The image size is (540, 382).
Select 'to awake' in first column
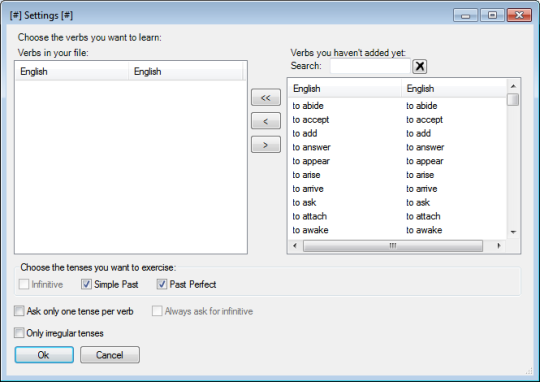(x=310, y=230)
